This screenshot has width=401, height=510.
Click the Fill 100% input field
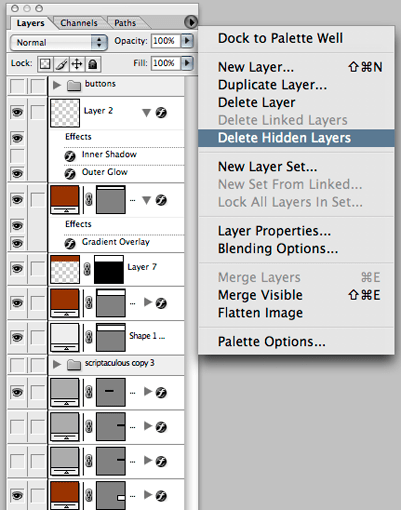[x=166, y=63]
